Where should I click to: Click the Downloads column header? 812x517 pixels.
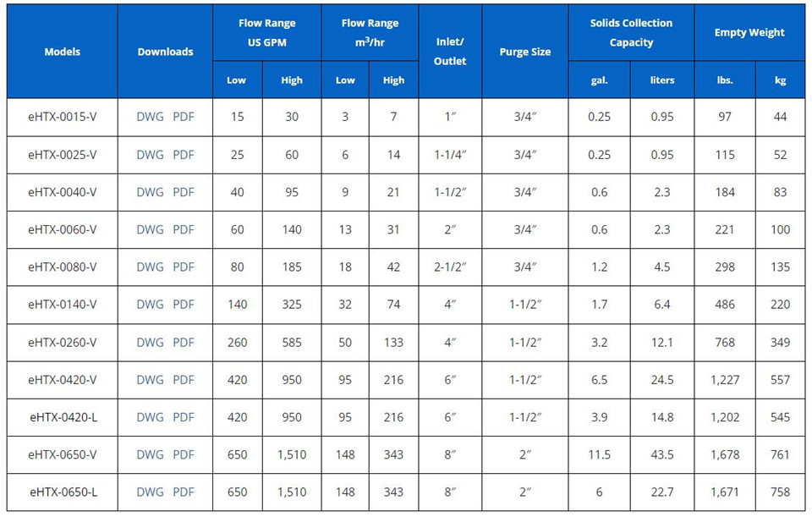point(165,52)
